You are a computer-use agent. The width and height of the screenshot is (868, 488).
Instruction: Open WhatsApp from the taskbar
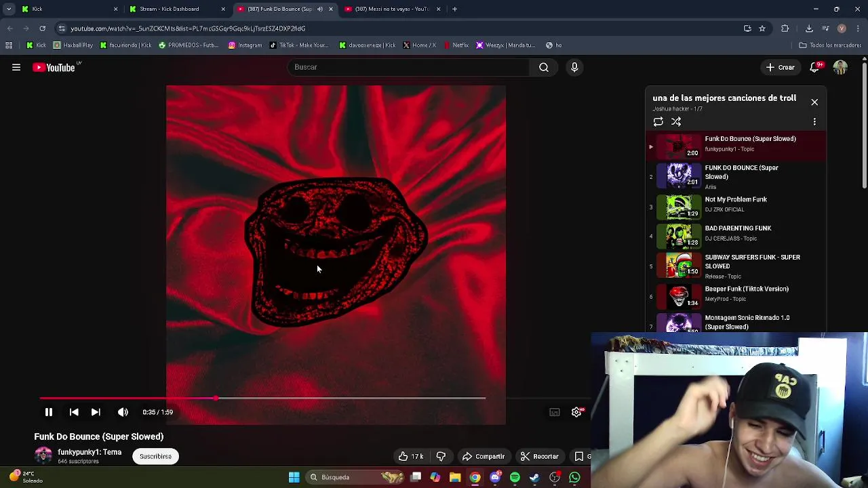574,477
